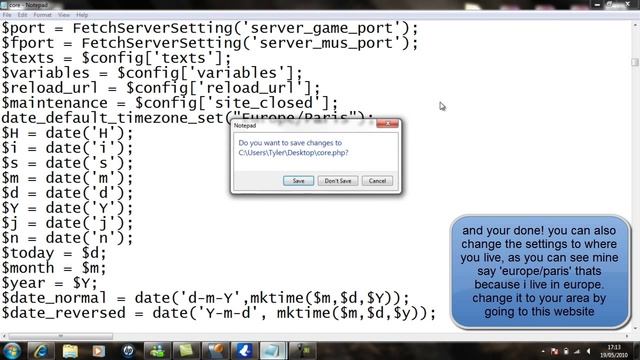Screen dimensions: 640x360
Task: Open Windows Explorer folder taskbar icon
Action: [x=70, y=351]
